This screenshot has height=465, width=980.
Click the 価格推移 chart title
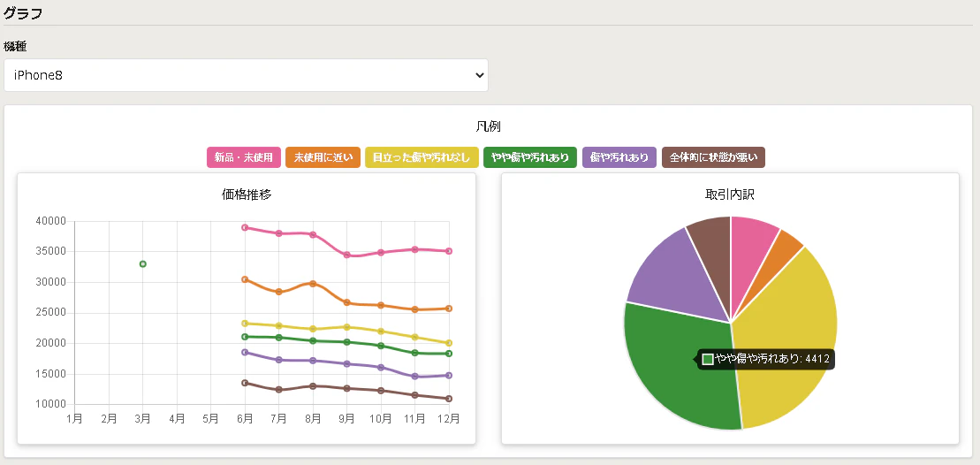coord(247,194)
